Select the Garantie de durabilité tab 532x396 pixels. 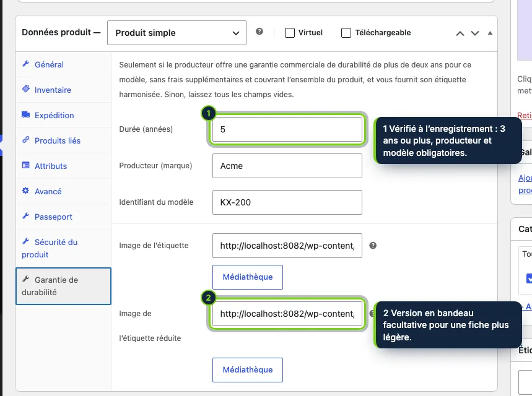point(63,286)
